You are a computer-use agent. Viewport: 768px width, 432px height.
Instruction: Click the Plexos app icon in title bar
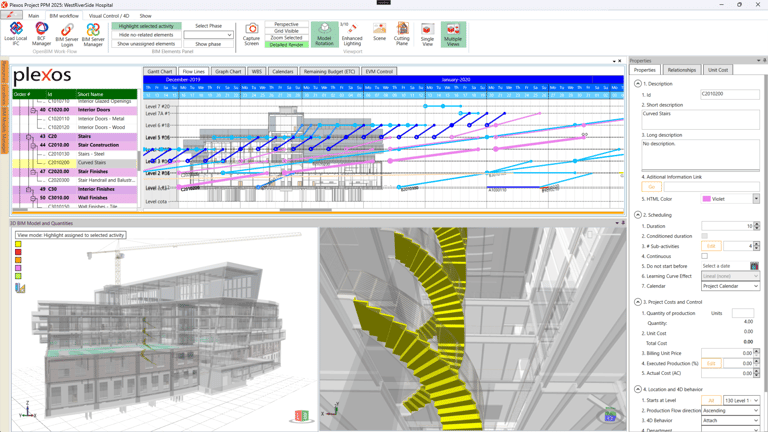4,4
